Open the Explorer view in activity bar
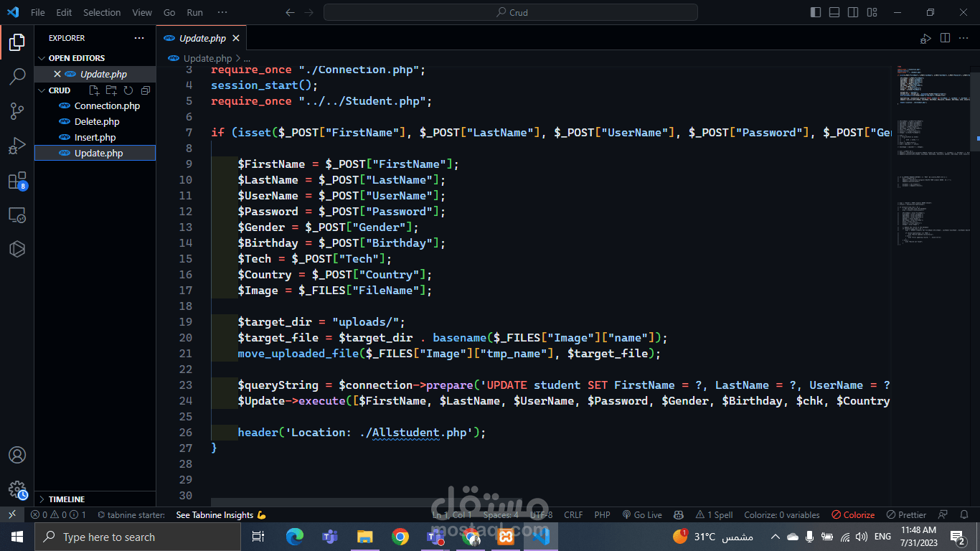 (17, 42)
